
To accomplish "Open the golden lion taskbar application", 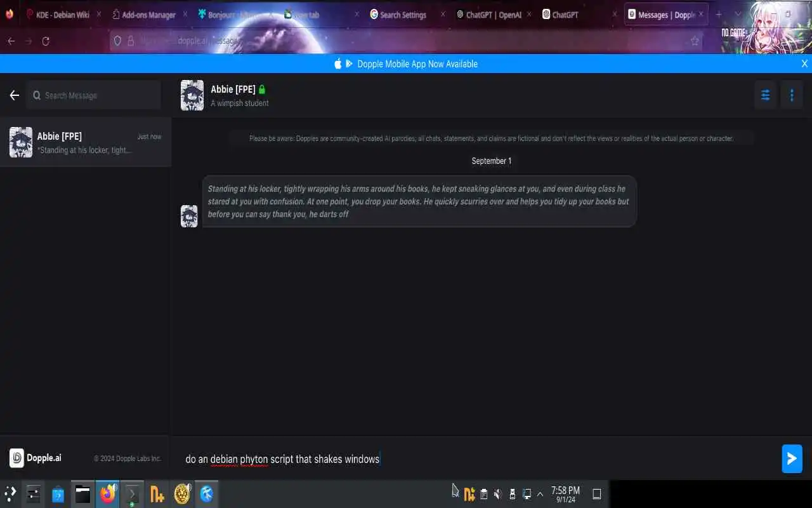I will coord(182,493).
